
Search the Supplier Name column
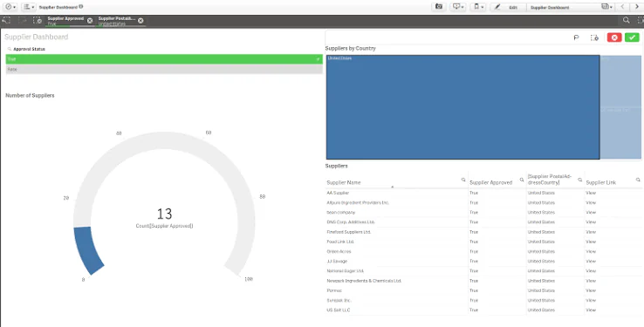(463, 180)
